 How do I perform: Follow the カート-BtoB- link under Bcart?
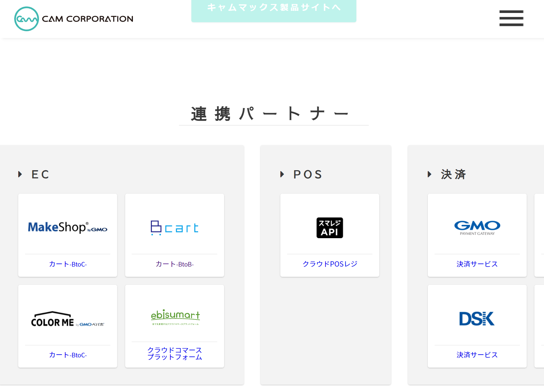[x=175, y=264]
